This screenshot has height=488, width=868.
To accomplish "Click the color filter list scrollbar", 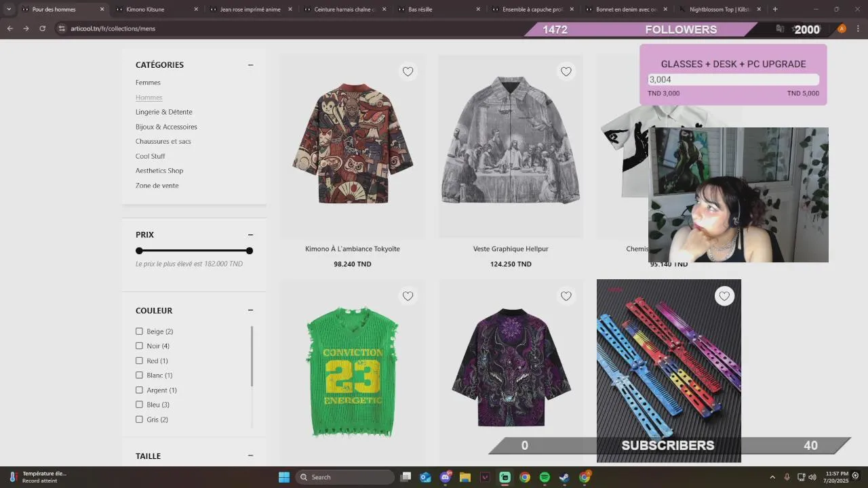I will point(252,357).
